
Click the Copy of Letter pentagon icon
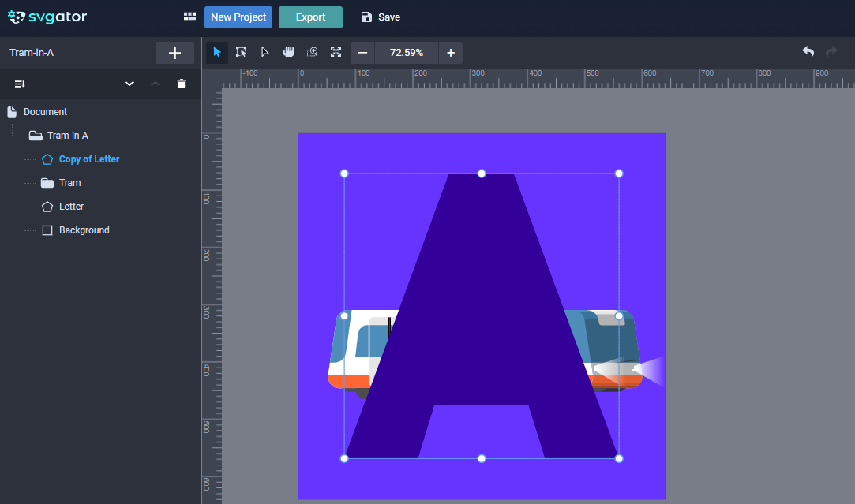point(47,159)
